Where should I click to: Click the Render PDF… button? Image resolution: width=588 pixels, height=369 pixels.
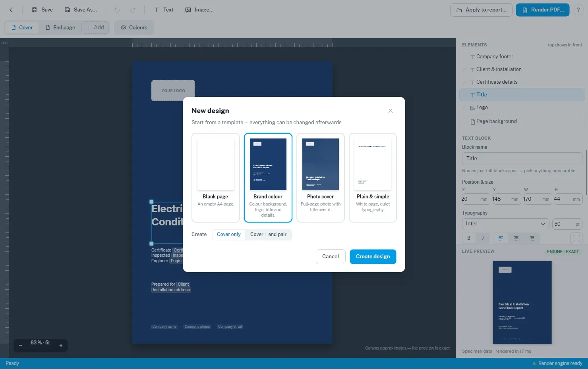click(542, 10)
